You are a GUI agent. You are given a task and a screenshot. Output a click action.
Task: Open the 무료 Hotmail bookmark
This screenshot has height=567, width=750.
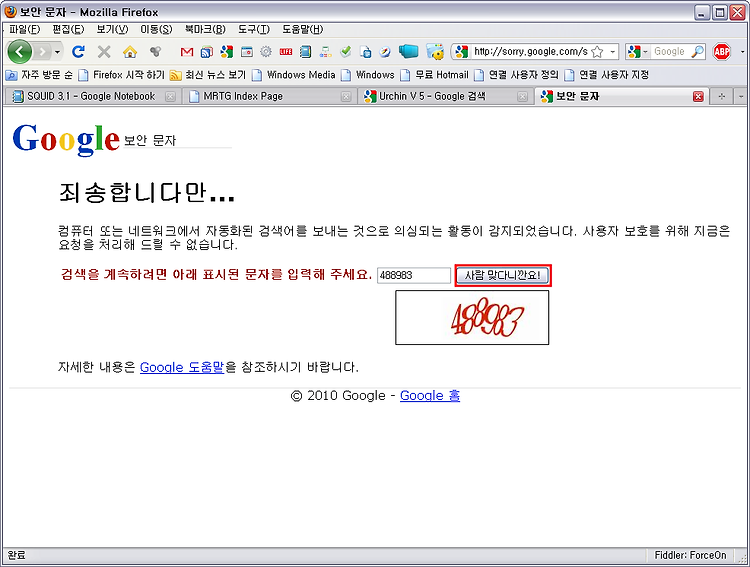pos(434,75)
